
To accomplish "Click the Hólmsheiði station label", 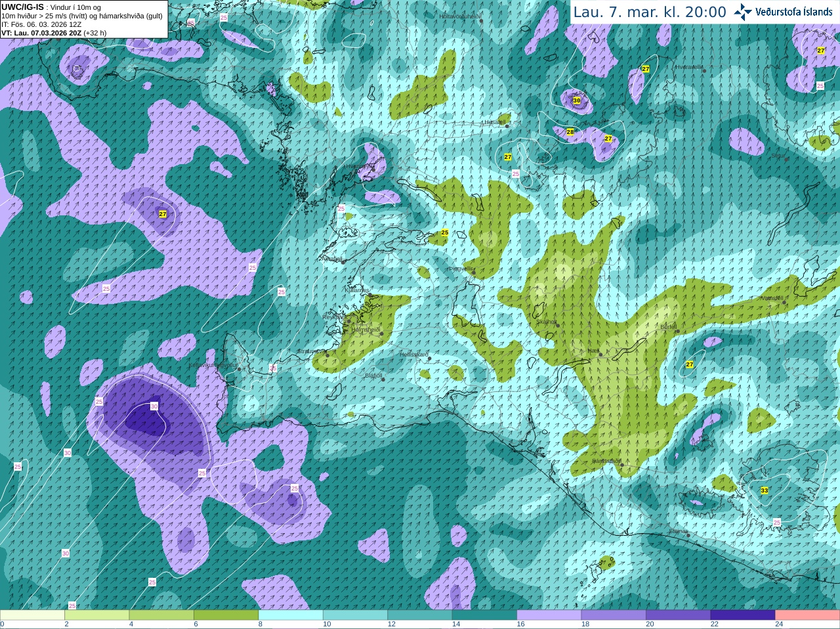I will (365, 330).
